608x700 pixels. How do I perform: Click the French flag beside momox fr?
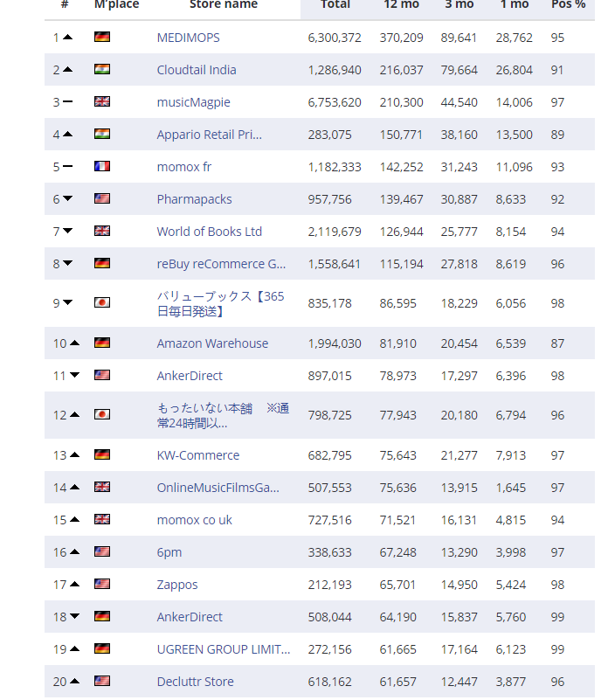coord(102,167)
